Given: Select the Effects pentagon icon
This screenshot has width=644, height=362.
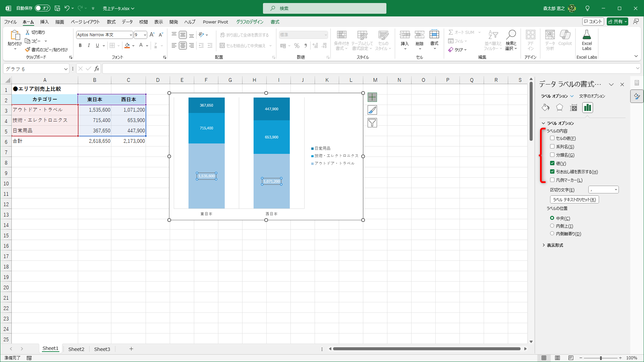Looking at the screenshot, I should pyautogui.click(x=559, y=108).
